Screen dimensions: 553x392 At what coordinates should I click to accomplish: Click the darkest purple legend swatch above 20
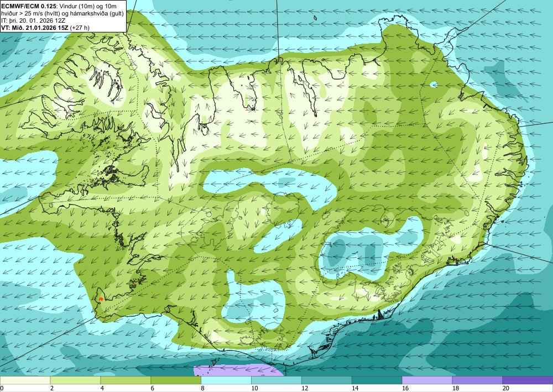[x=528, y=380]
